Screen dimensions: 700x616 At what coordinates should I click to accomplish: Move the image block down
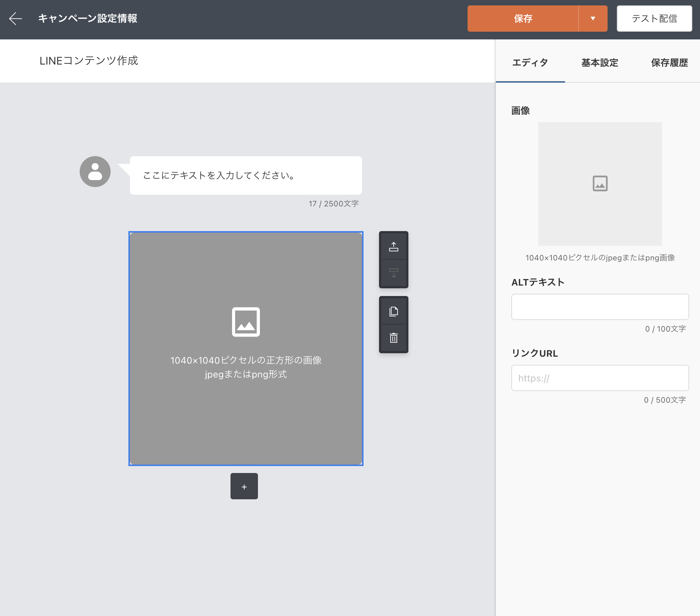(393, 273)
